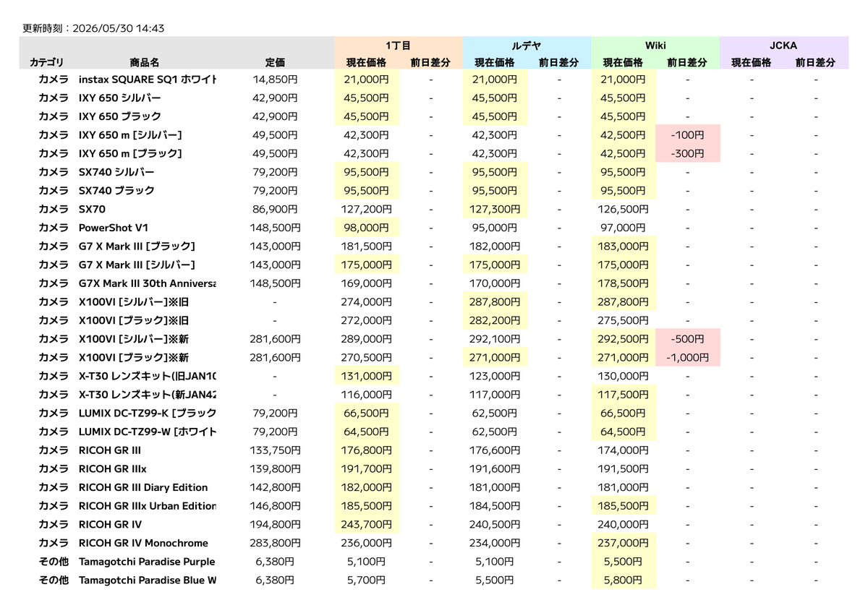This screenshot has height=613, width=868.
Task: Select the RICOH GR IV Monochrome name
Action: coord(143,543)
